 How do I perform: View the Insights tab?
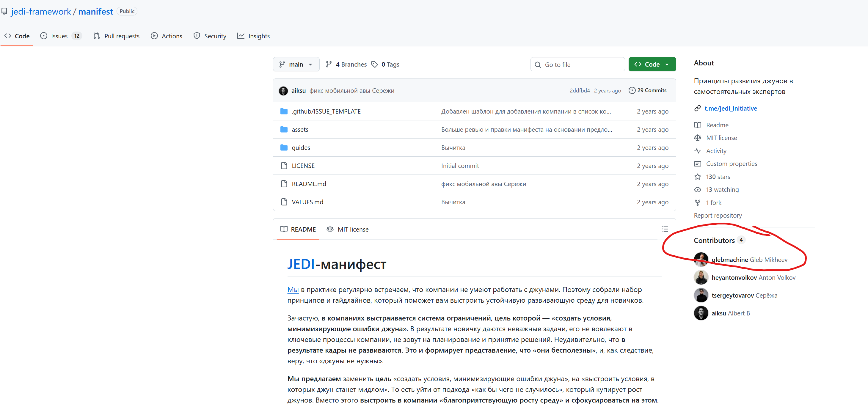tap(253, 36)
